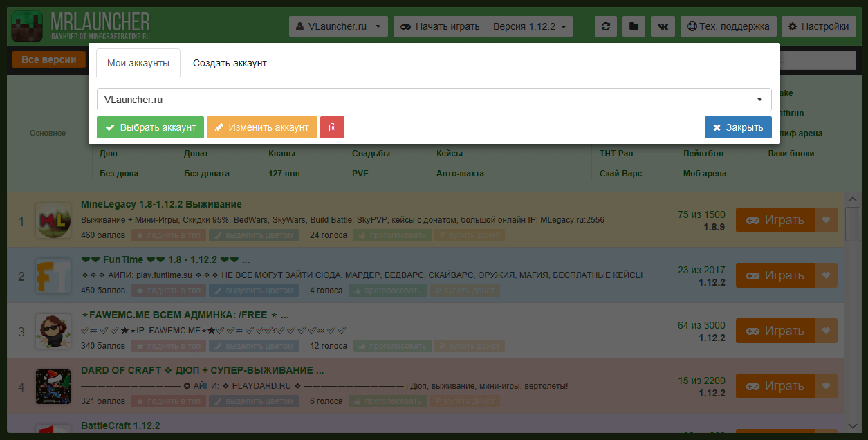Click поднять в топ for MineLegacy
This screenshot has height=440, width=868.
pyautogui.click(x=169, y=235)
